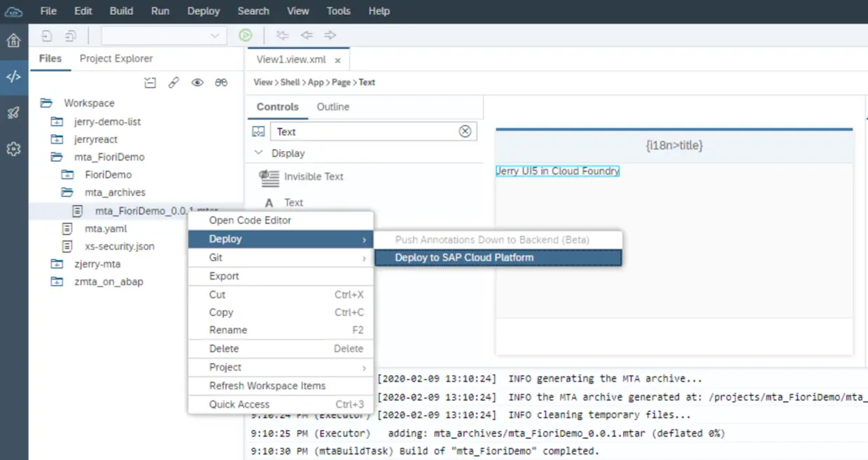Open the Search menu
The height and width of the screenshot is (460, 868).
point(253,11)
